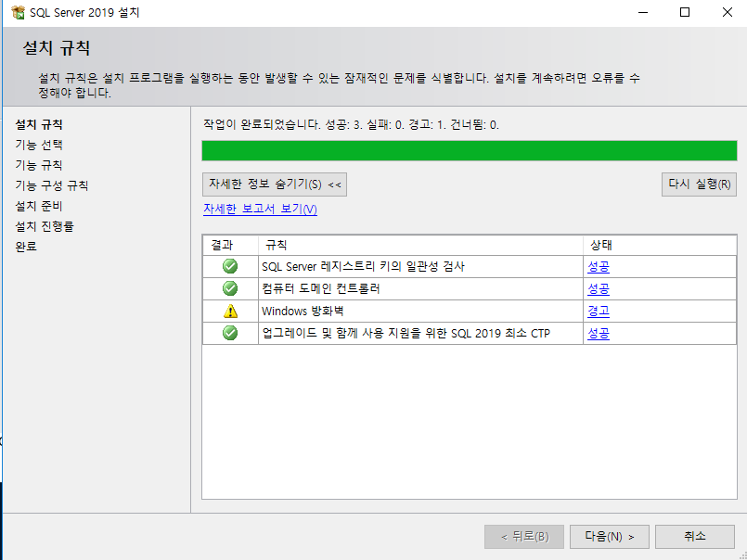Click the rule text 업그레이드 및 함께 사용 지원
This screenshot has height=560, width=747.
point(406,334)
